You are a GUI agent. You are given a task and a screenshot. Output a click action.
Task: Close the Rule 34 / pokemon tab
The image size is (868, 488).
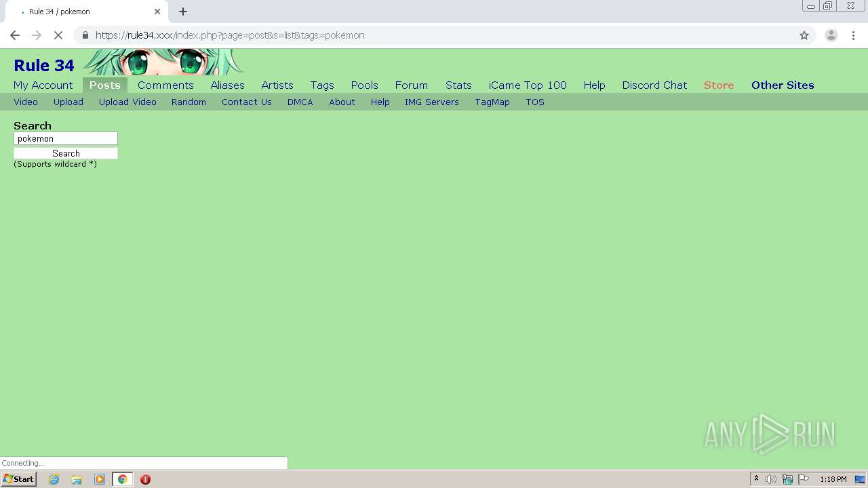coord(157,12)
